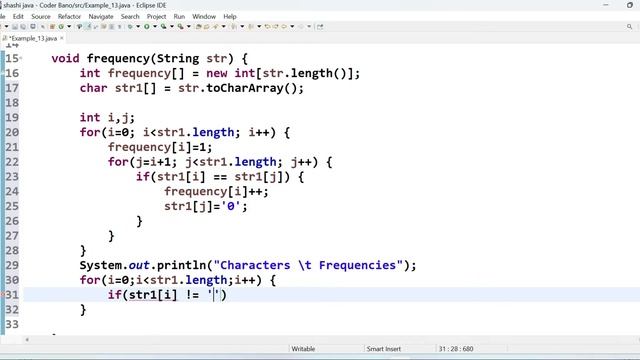
Task: Open the New file dropdown arrow
Action: coord(6,27)
